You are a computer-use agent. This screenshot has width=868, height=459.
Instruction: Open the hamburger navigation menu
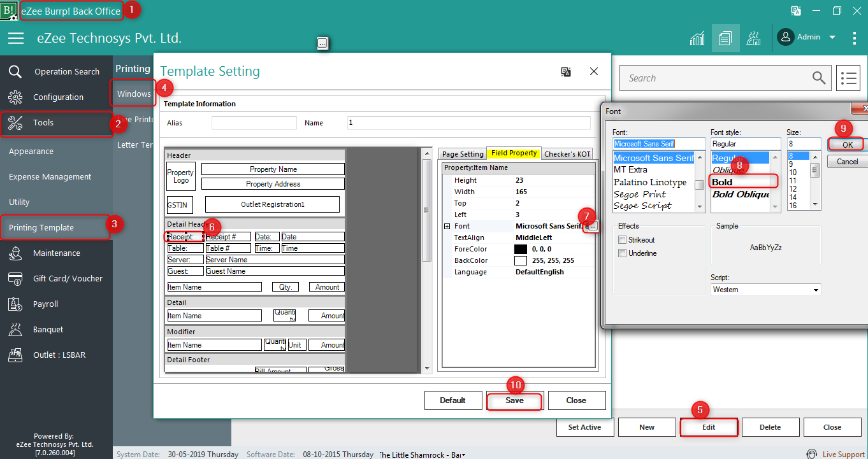click(x=16, y=38)
